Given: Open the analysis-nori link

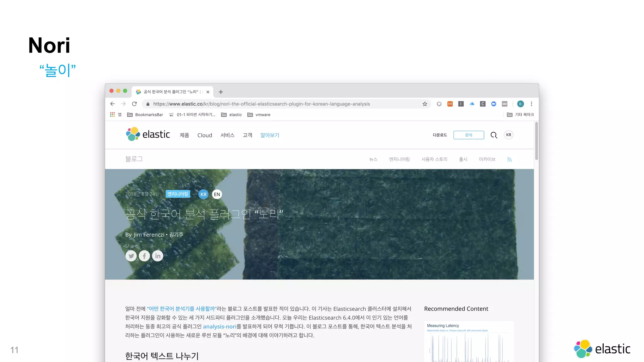Looking at the screenshot, I should [x=219, y=326].
